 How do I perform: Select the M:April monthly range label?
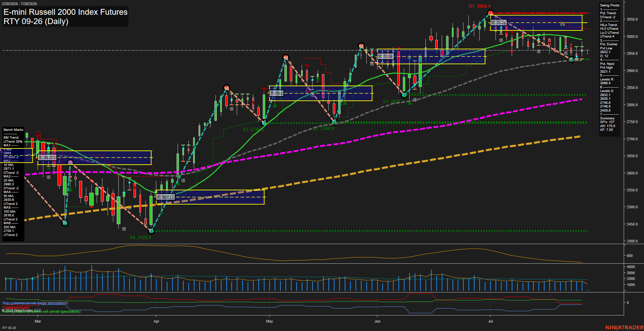click(166, 197)
